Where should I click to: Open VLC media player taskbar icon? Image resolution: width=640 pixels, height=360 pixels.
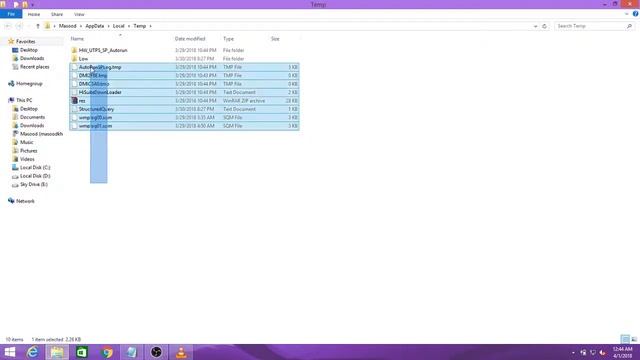(x=181, y=352)
